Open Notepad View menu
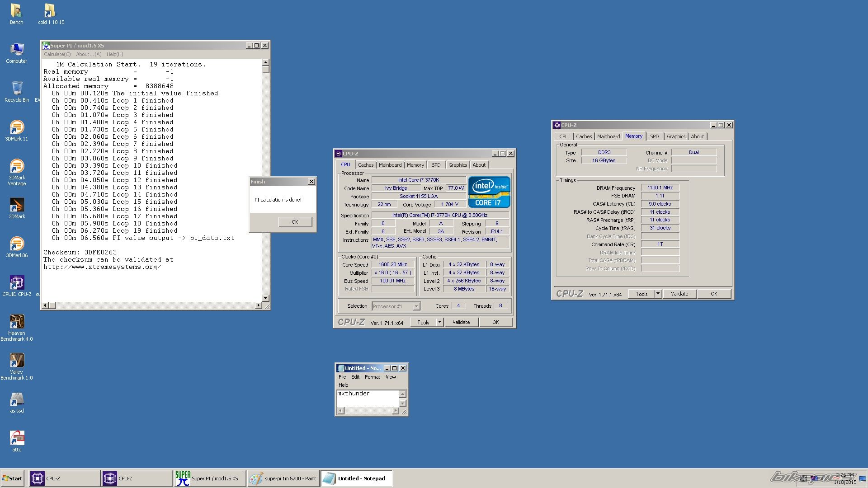Screen dimensions: 868x488 pos(391,377)
